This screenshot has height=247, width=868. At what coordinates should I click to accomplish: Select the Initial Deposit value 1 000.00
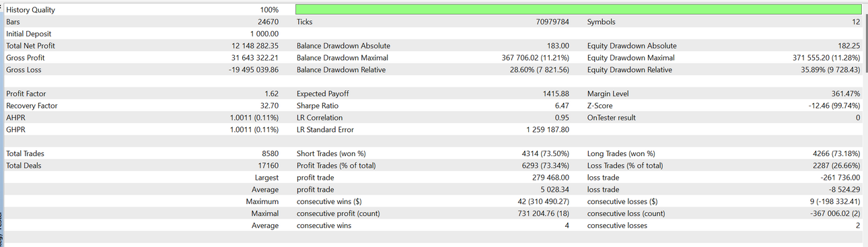[264, 34]
